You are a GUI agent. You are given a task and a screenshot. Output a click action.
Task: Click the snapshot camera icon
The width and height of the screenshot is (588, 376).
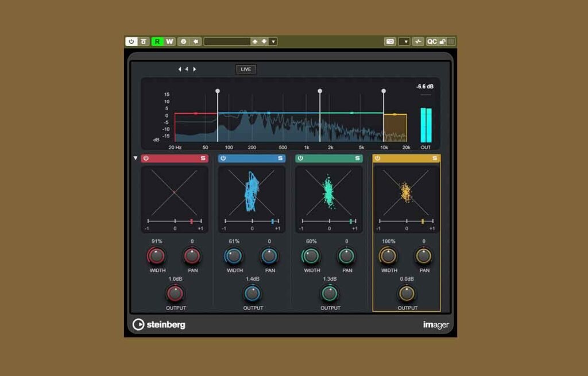(390, 41)
